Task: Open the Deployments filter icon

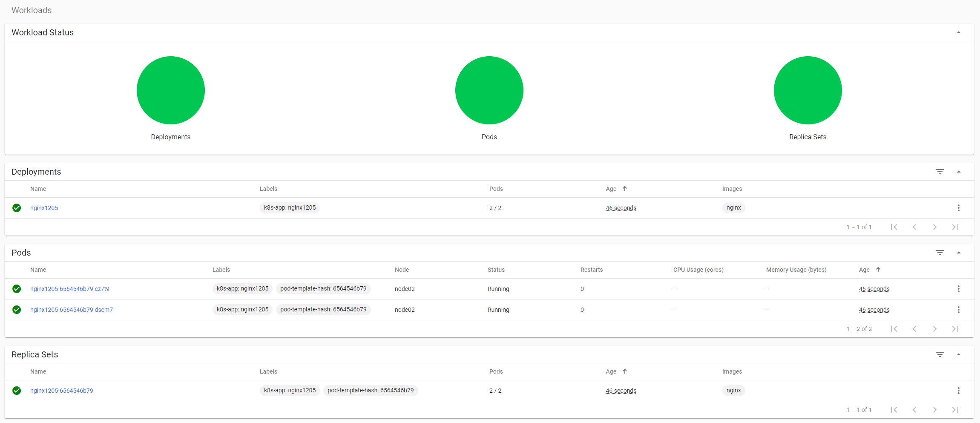Action: (x=940, y=172)
